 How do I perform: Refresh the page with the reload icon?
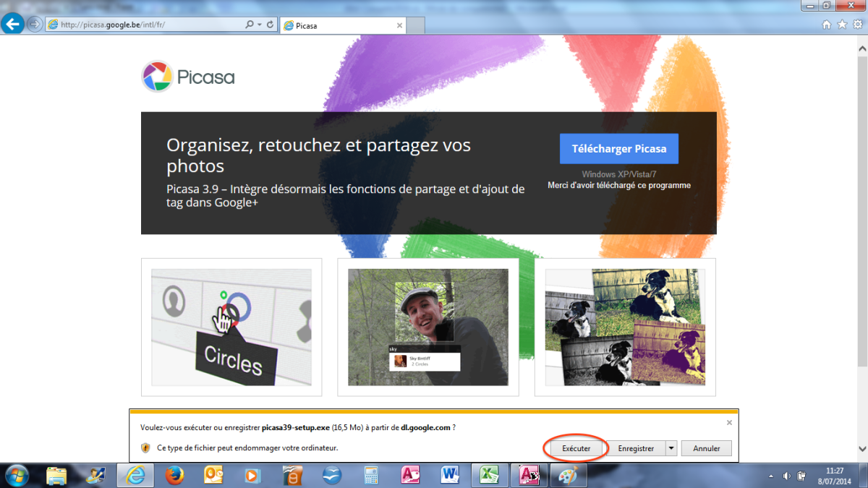271,24
